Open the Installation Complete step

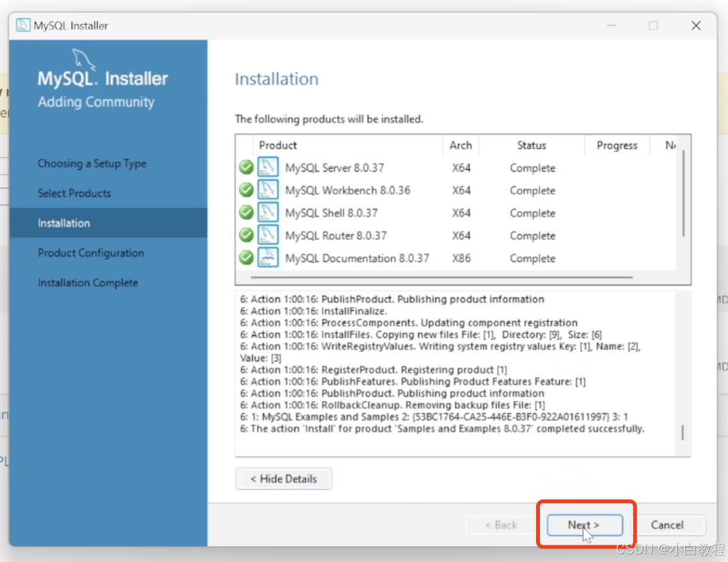click(88, 283)
